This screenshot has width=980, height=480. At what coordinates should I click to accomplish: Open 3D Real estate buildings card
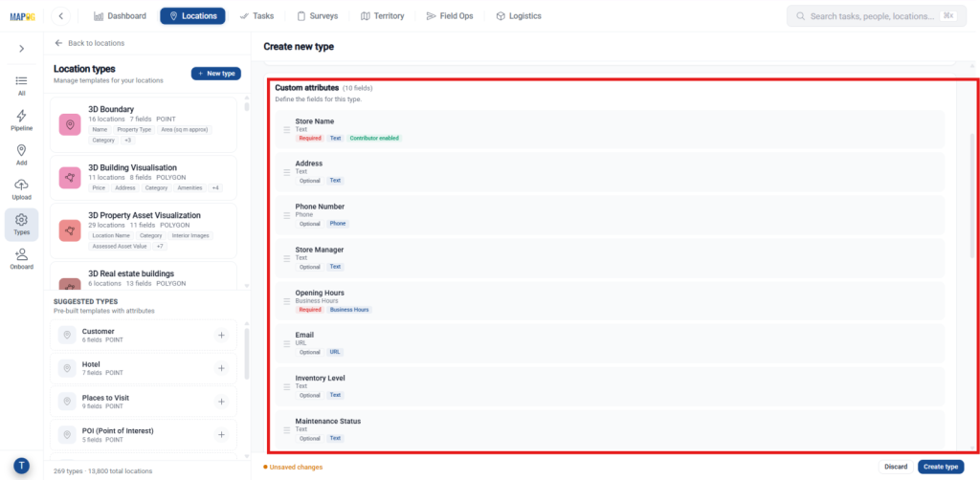click(x=144, y=275)
